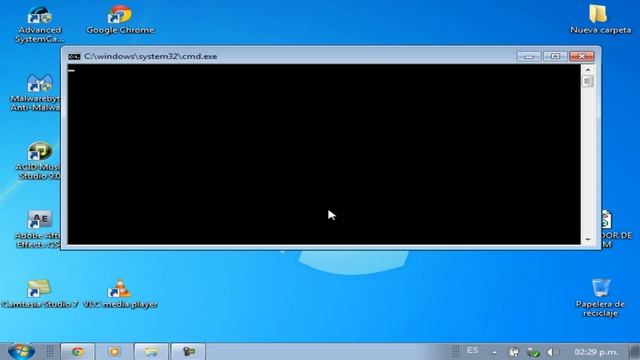
Task: Launch Google Chrome desktop shortcut
Action: 120,20
